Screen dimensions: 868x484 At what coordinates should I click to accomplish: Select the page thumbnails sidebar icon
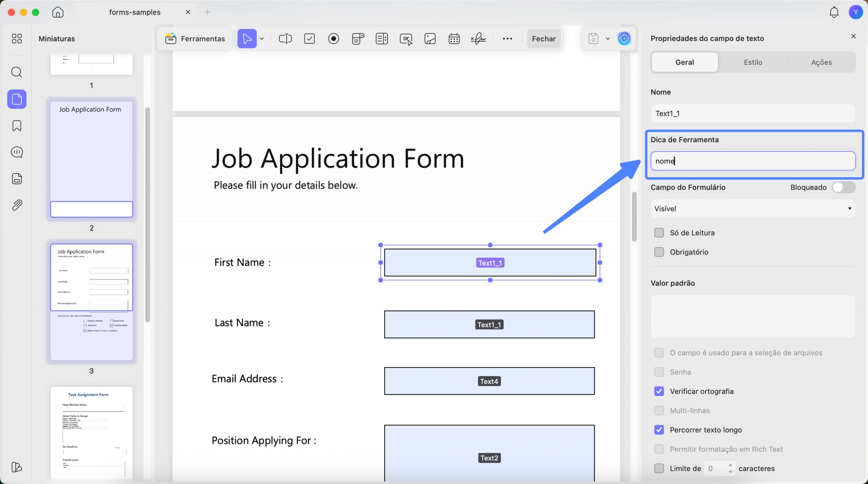[x=17, y=99]
